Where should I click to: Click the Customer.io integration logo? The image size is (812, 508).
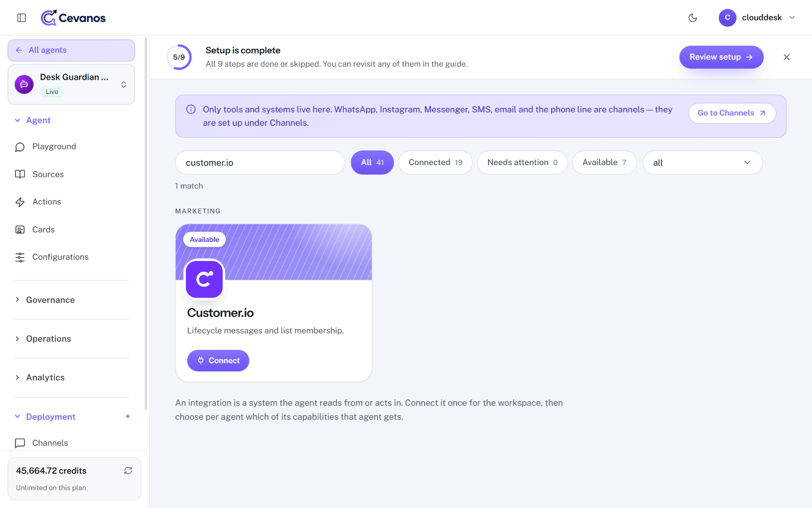204,279
